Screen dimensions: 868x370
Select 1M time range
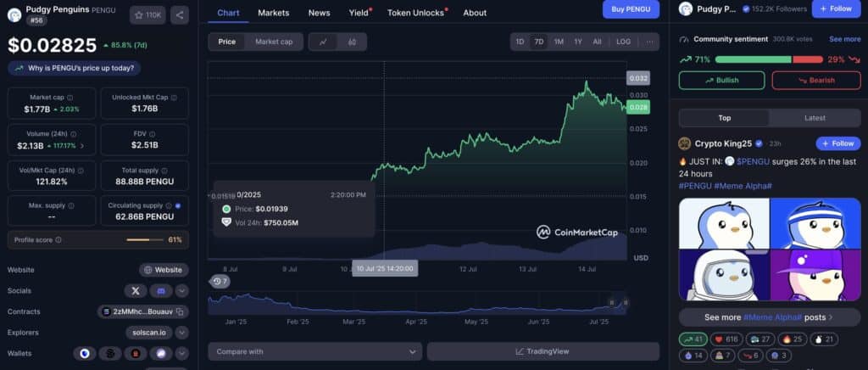(x=559, y=42)
